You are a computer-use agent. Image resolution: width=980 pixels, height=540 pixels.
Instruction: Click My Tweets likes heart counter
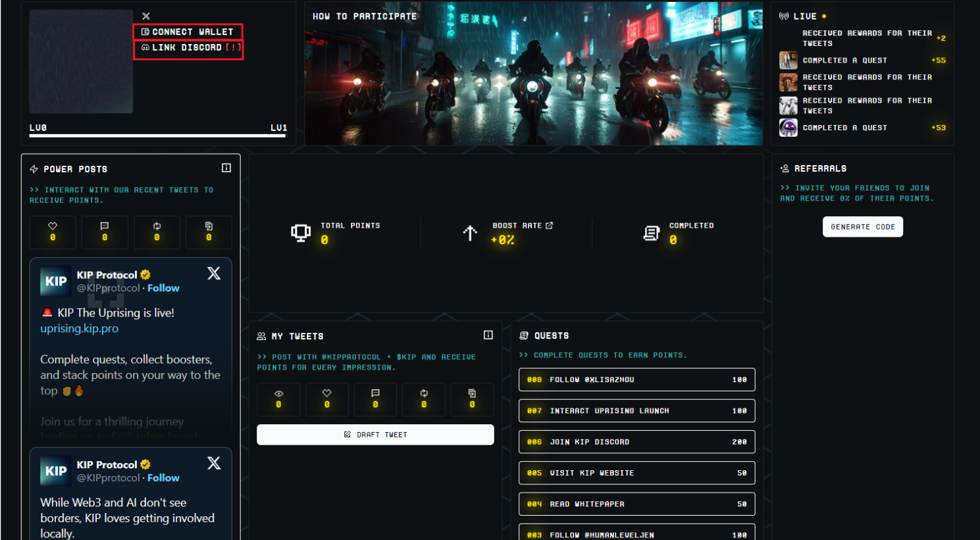pos(327,399)
